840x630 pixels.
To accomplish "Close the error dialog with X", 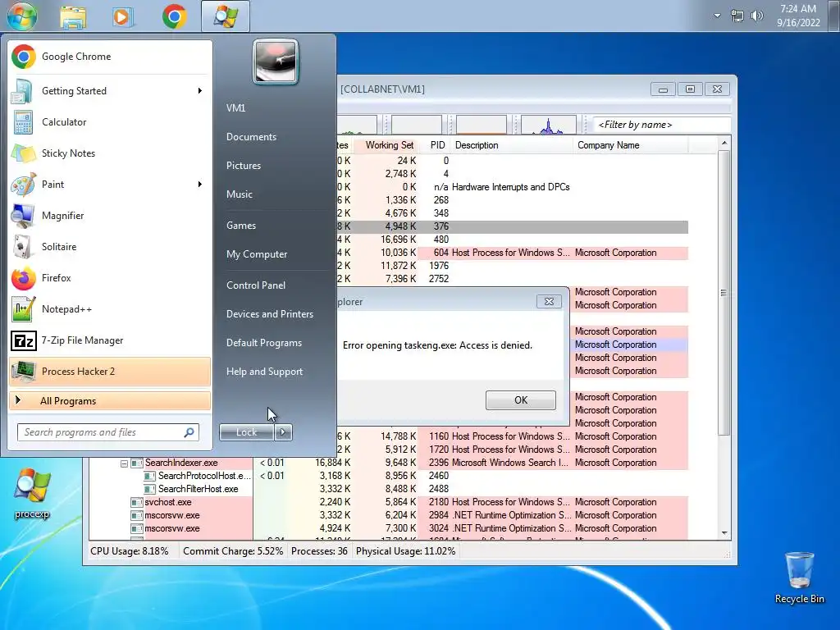I will point(549,302).
